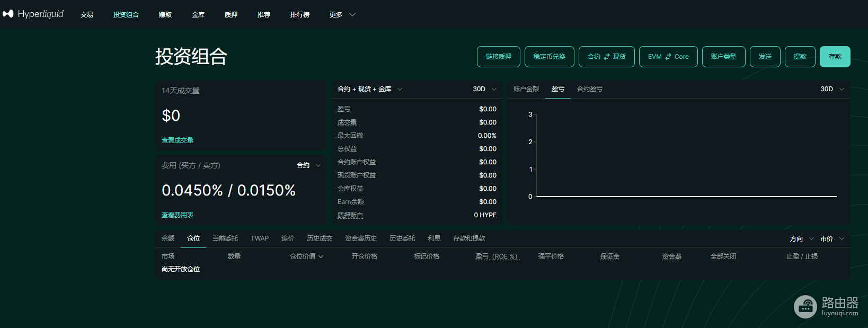Open the 推荐 page

point(264,15)
